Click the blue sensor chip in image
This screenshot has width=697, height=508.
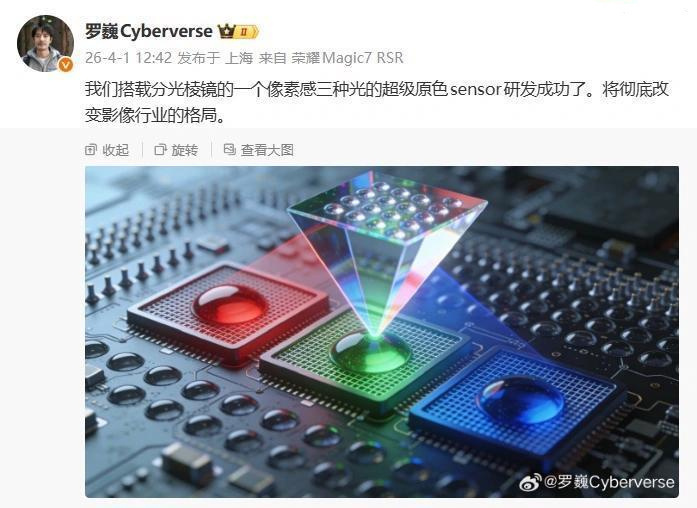pos(518,402)
